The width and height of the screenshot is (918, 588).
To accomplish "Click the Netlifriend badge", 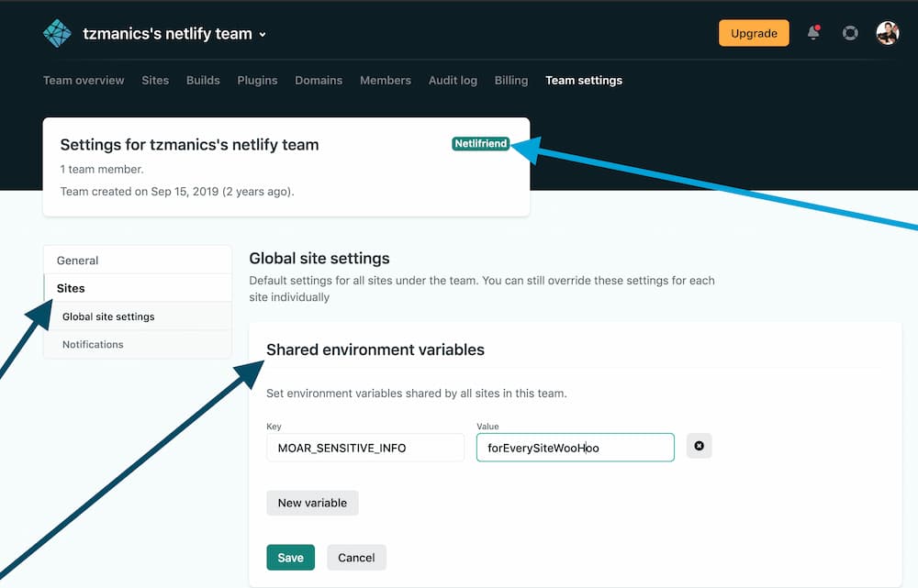I will tap(480, 143).
